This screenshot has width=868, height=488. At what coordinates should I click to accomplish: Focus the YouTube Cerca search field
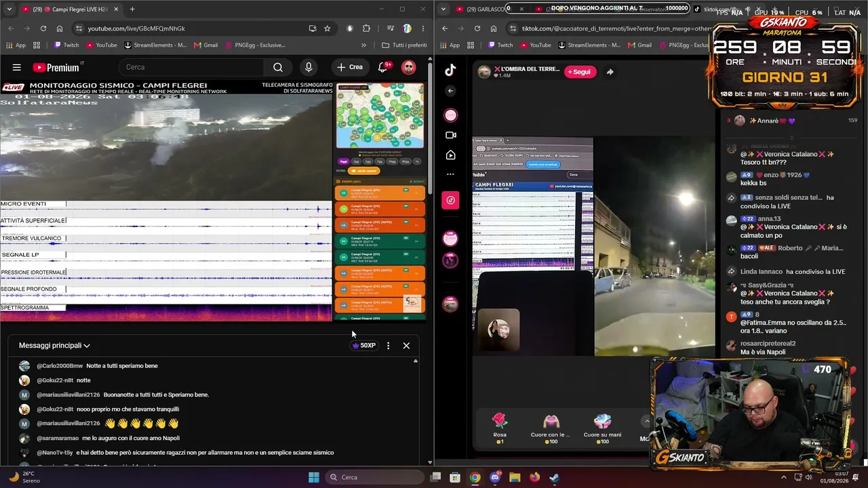pos(190,67)
